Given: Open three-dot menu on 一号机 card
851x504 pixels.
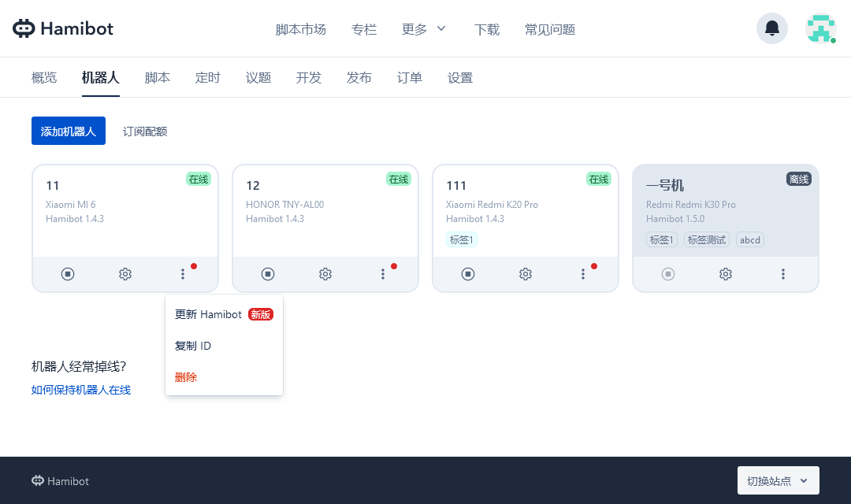Looking at the screenshot, I should click(783, 274).
